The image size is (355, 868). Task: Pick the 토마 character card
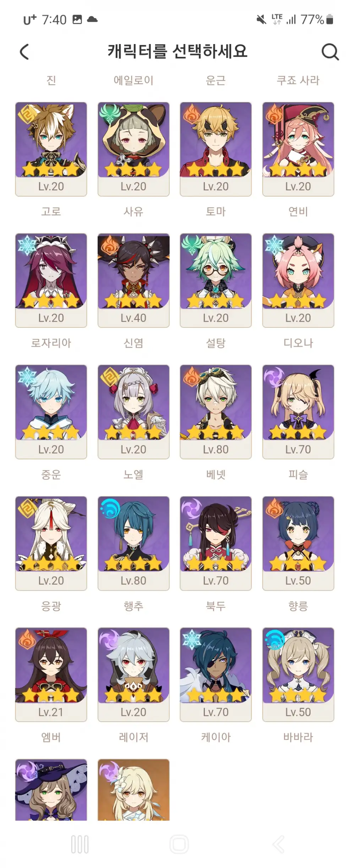(216, 149)
